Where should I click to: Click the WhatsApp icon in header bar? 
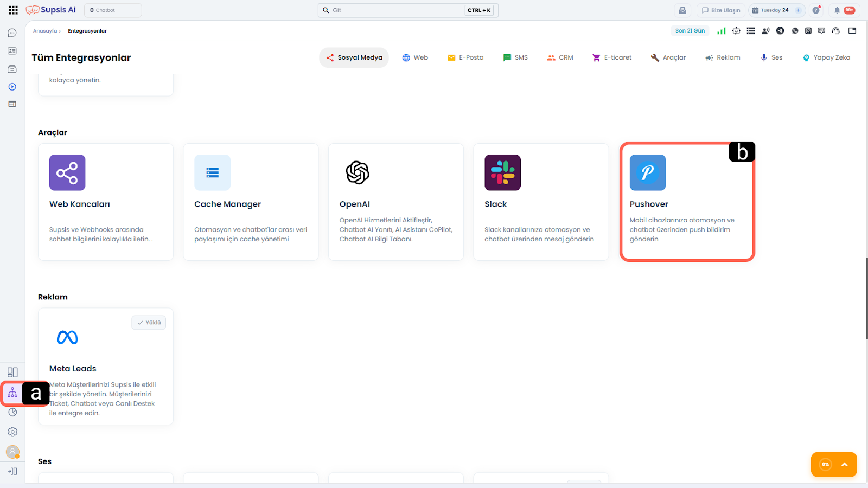point(795,31)
